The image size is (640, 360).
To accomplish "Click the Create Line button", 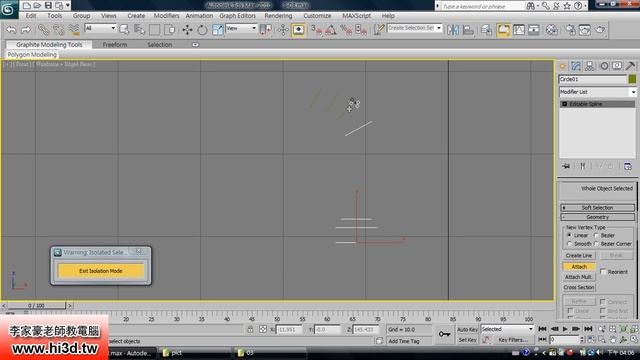I will tap(579, 256).
